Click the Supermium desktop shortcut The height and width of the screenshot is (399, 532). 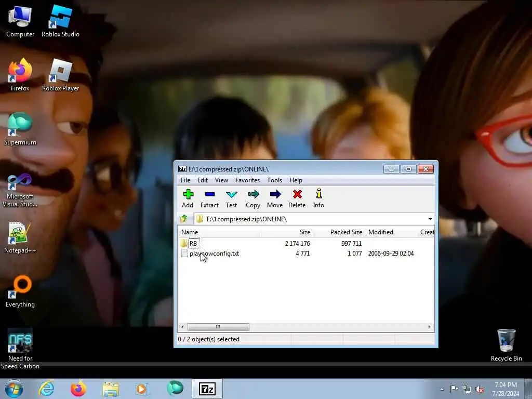[20, 129]
